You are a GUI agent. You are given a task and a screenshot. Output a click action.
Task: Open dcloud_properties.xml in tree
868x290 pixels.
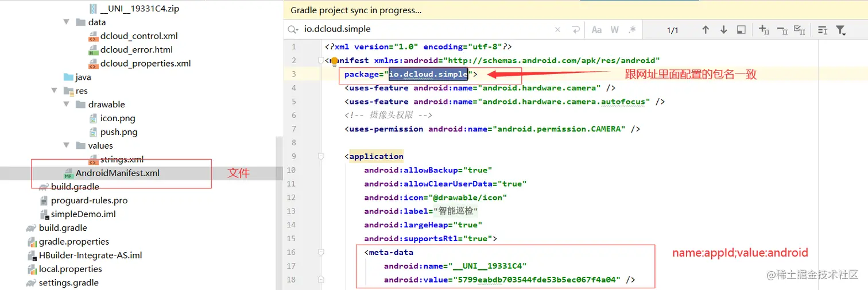pyautogui.click(x=145, y=64)
